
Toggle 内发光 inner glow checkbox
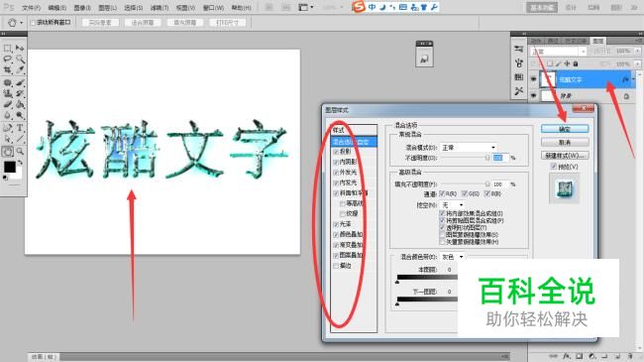click(x=336, y=182)
